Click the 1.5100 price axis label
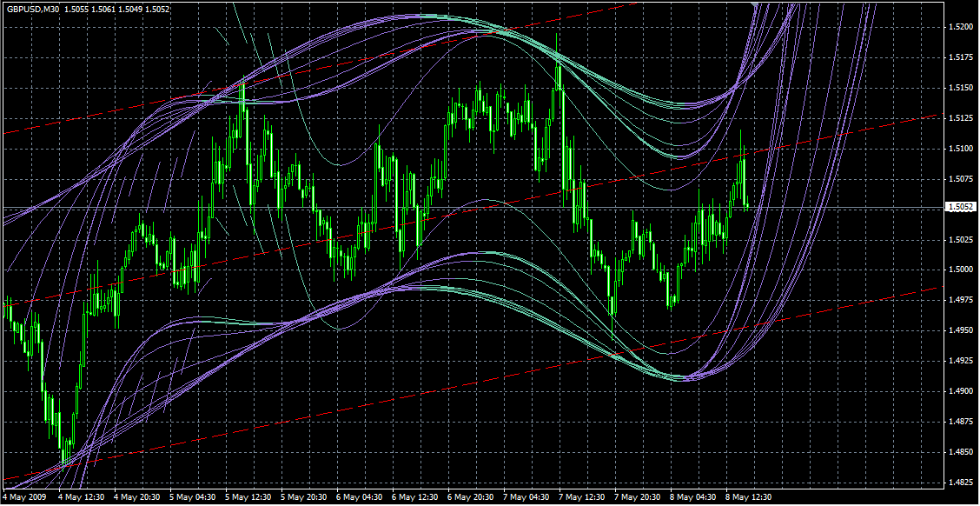 961,149
